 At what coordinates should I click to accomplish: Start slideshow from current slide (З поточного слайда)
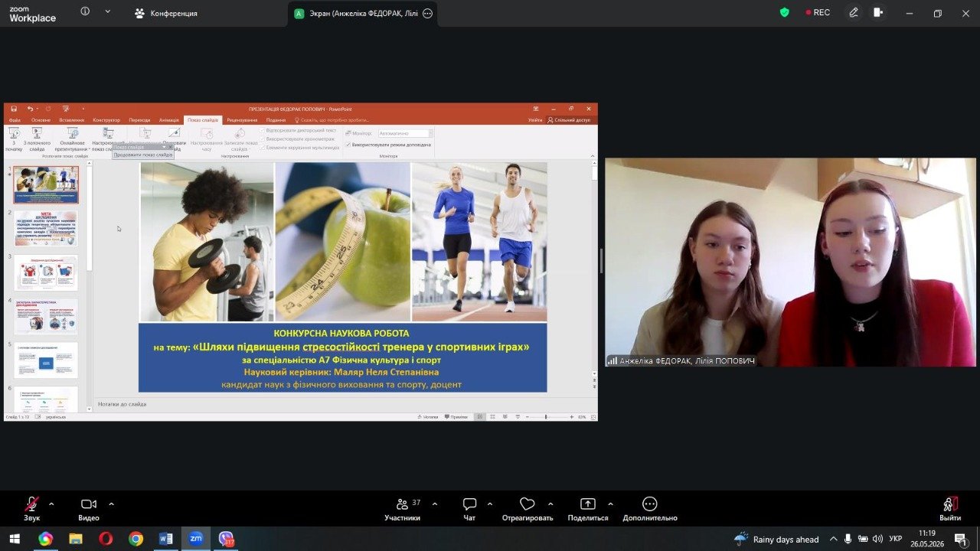pos(37,139)
